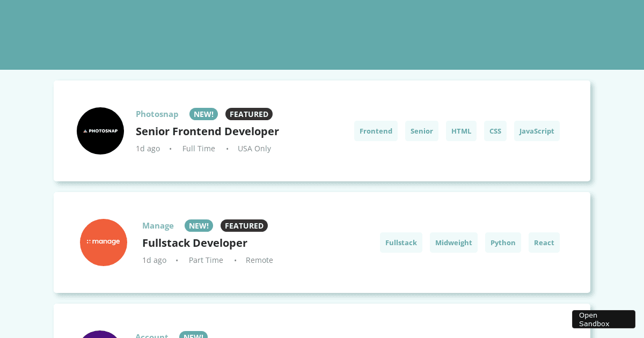Open the Photosnap company link

click(x=157, y=114)
